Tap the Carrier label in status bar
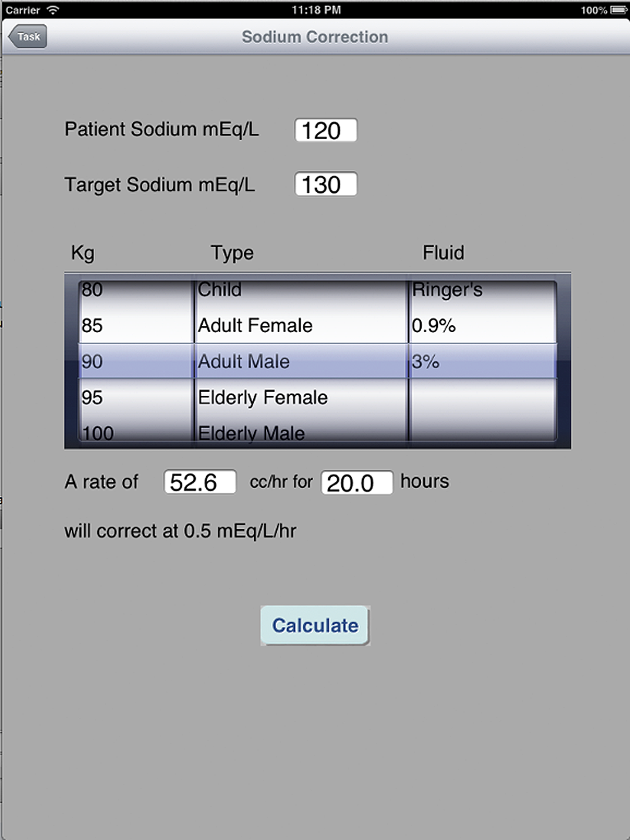Image resolution: width=630 pixels, height=840 pixels. 22,10
